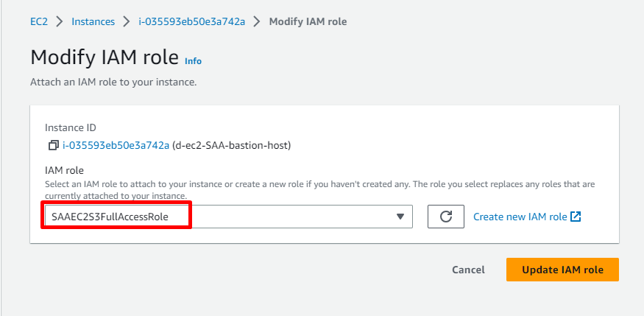Screen dimensions: 644x316
Task: Expand the IAM role dropdown arrow
Action: click(x=400, y=217)
